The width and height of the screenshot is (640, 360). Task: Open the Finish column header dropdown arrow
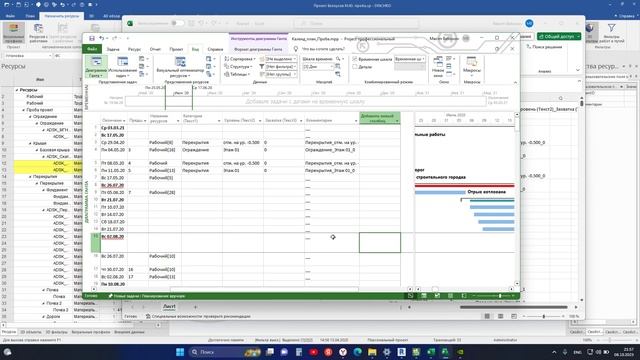pyautogui.click(x=123, y=120)
